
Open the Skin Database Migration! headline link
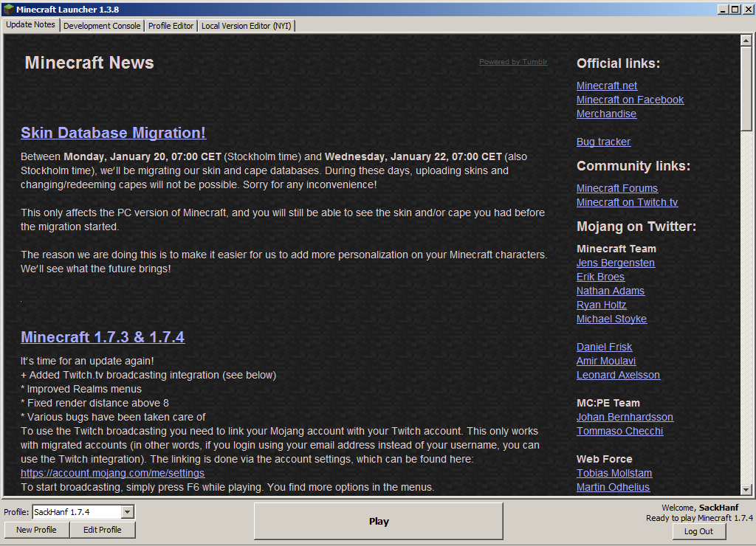[x=113, y=133]
